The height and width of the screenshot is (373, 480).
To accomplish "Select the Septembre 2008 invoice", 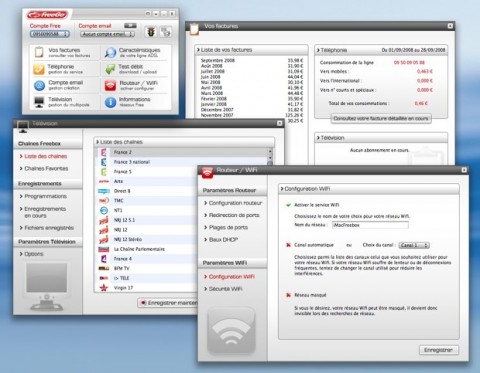I will [252, 61].
